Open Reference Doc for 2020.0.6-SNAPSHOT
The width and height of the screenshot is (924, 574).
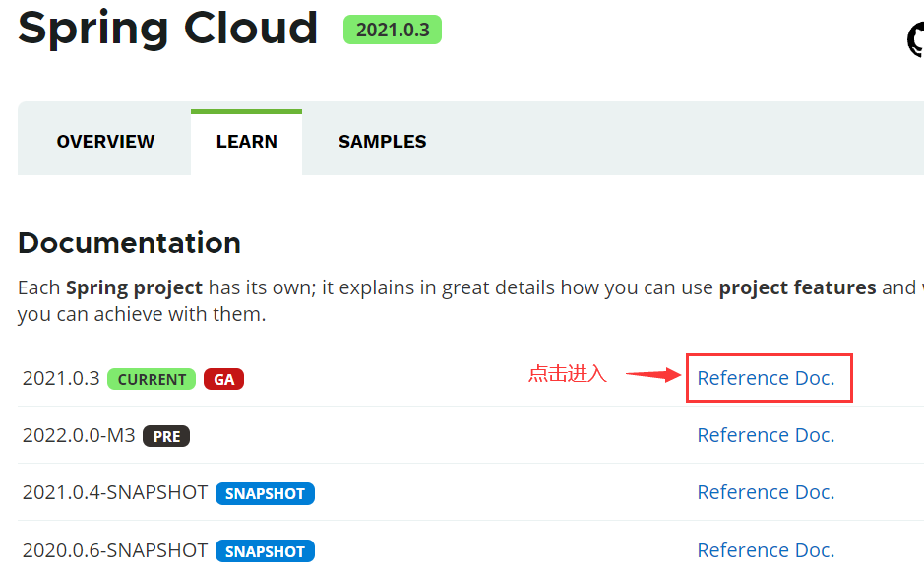(x=766, y=550)
